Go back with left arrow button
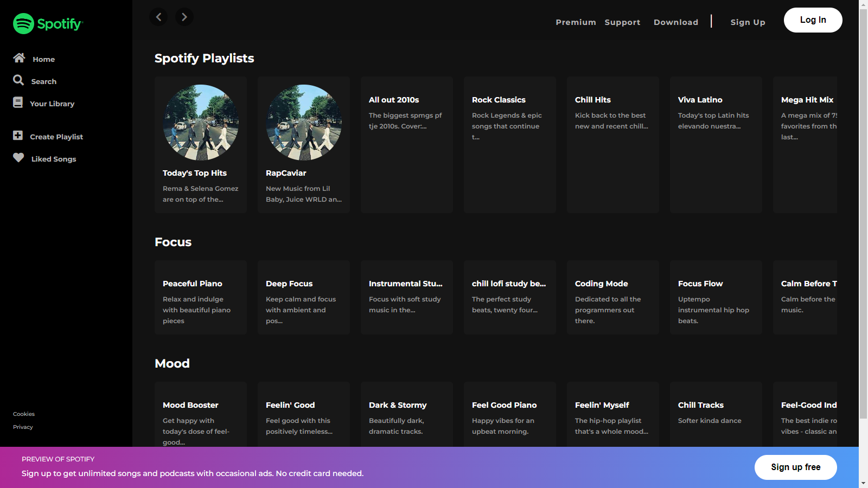The width and height of the screenshot is (868, 488). (158, 17)
